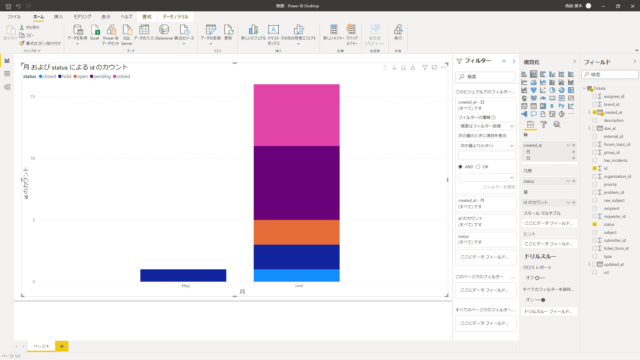Viewport: 640px width, 360px height.
Task: Switch to Help (ヘルプ) ribbon tab
Action: [x=127, y=17]
